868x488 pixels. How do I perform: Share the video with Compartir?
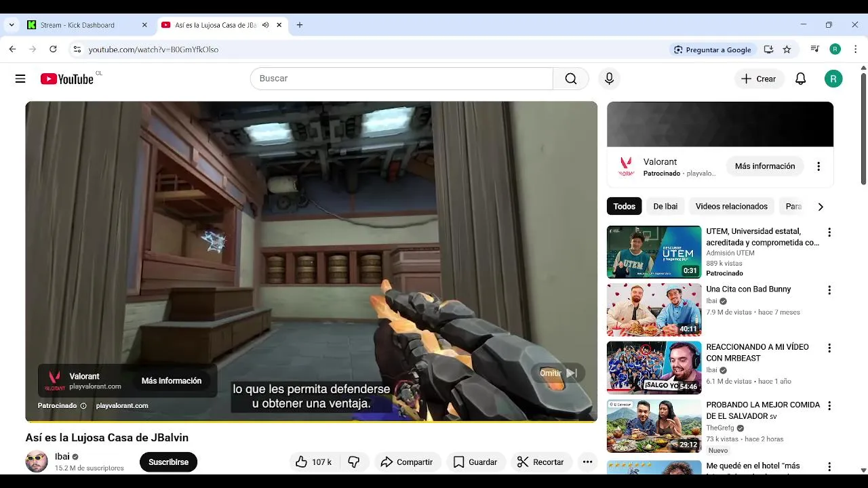[407, 462]
